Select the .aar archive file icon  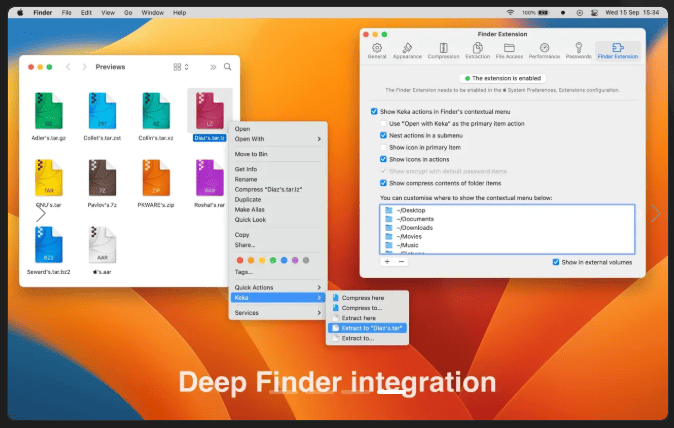pos(102,245)
